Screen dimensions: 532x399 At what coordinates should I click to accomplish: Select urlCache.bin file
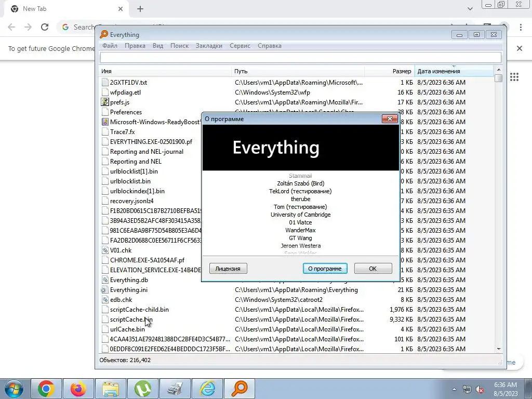click(127, 329)
